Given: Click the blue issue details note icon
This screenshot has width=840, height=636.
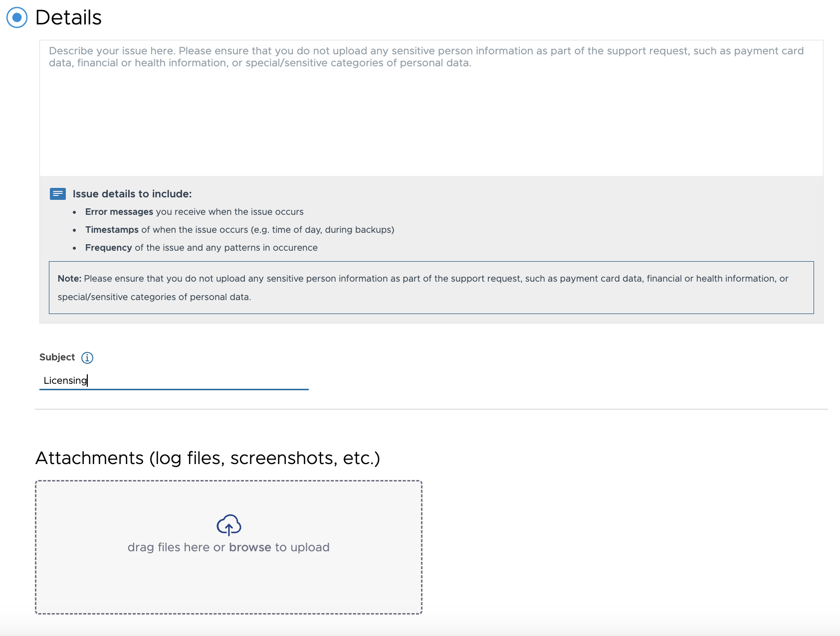Looking at the screenshot, I should 58,194.
